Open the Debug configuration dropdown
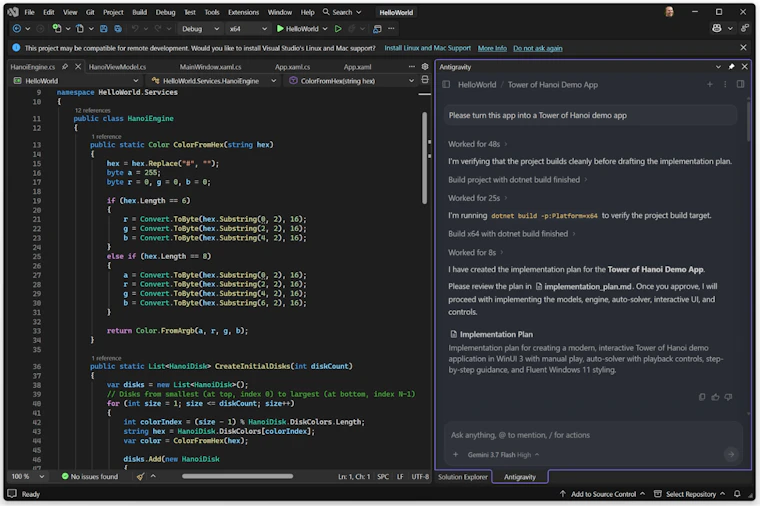 [200, 29]
